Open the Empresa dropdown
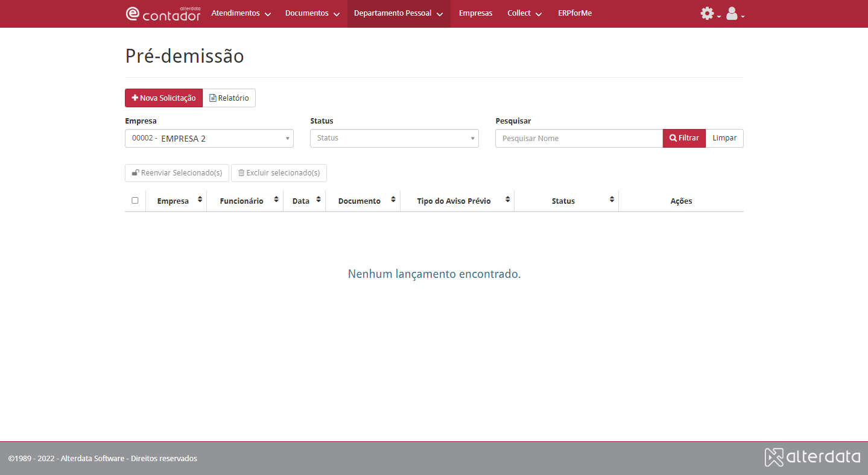 click(209, 138)
